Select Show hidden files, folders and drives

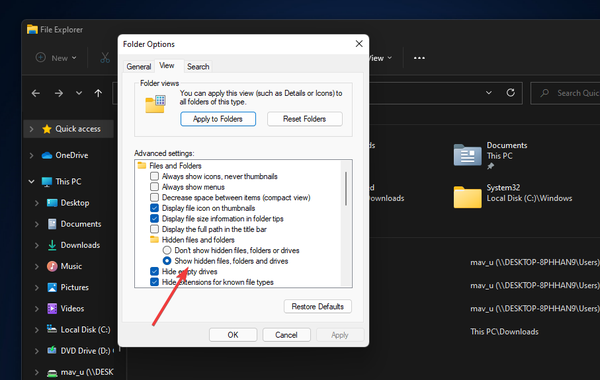pos(167,261)
